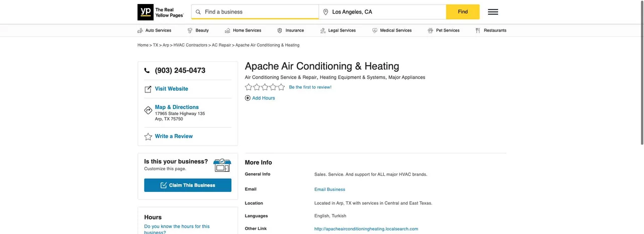This screenshot has height=234, width=644.
Task: Click Email Business link
Action: pyautogui.click(x=330, y=189)
